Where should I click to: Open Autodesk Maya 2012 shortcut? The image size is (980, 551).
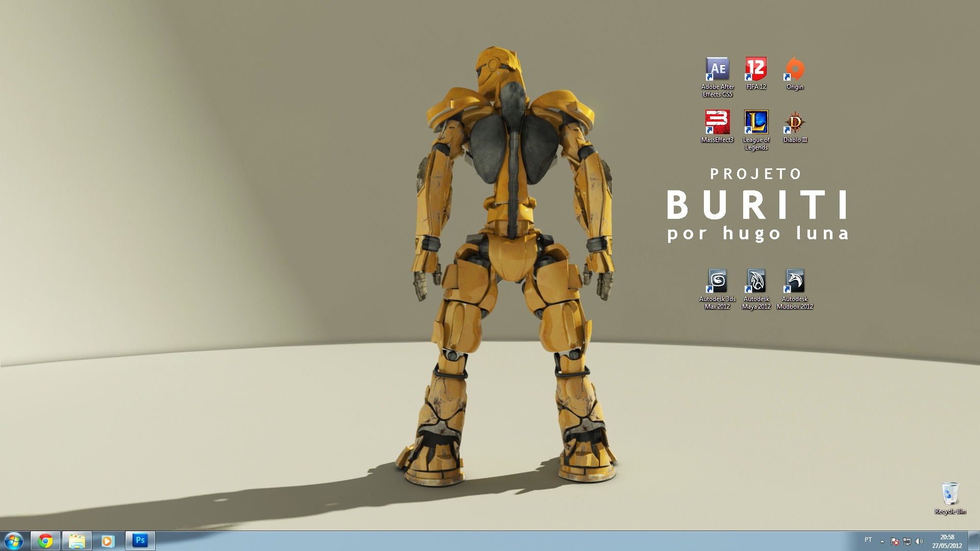click(756, 281)
